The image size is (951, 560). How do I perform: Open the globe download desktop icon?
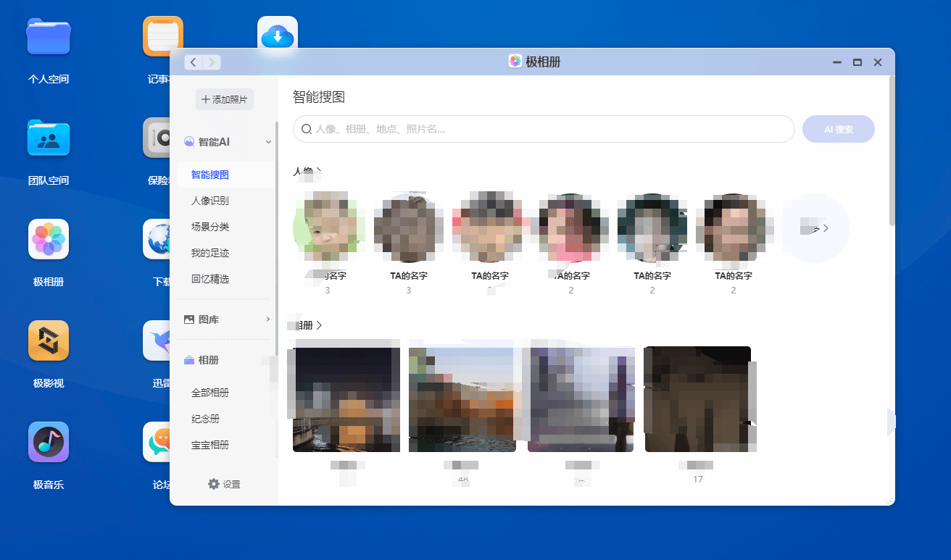click(157, 239)
